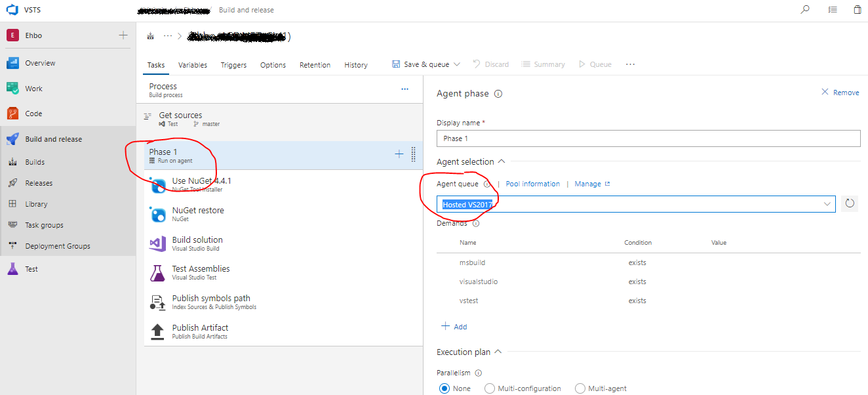Click the breadcrumb ellipsis

point(168,35)
